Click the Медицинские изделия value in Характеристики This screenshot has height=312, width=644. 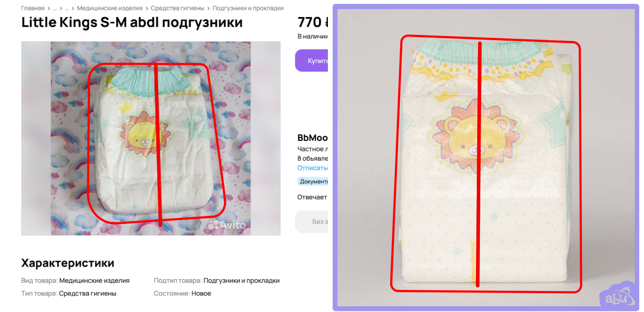coord(94,281)
